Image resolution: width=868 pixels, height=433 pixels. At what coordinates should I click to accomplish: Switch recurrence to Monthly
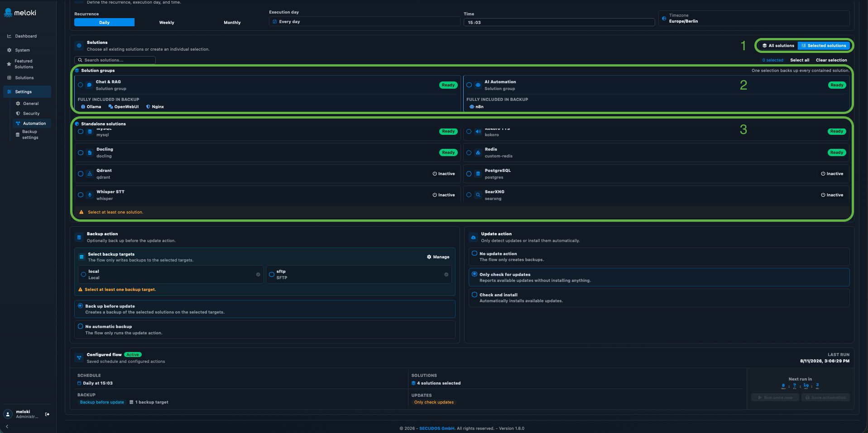232,23
